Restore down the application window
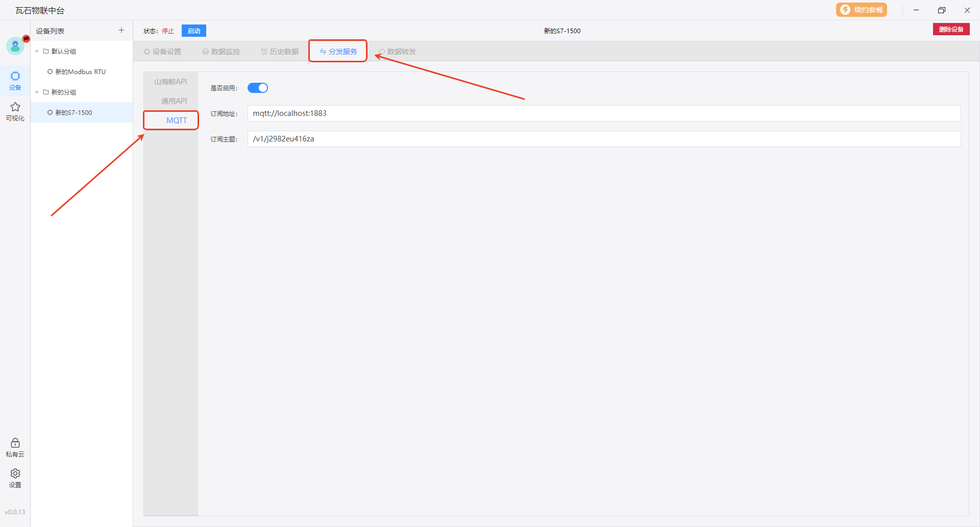The image size is (980, 527). point(941,10)
